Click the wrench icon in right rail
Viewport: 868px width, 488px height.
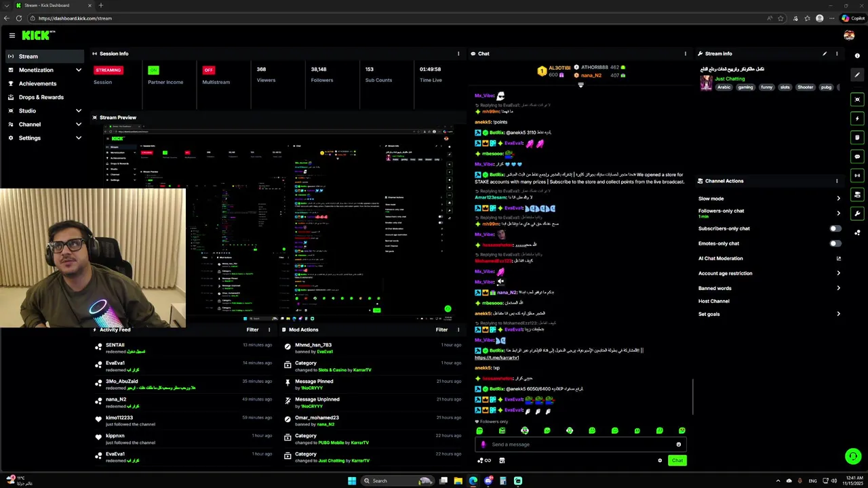(x=857, y=213)
